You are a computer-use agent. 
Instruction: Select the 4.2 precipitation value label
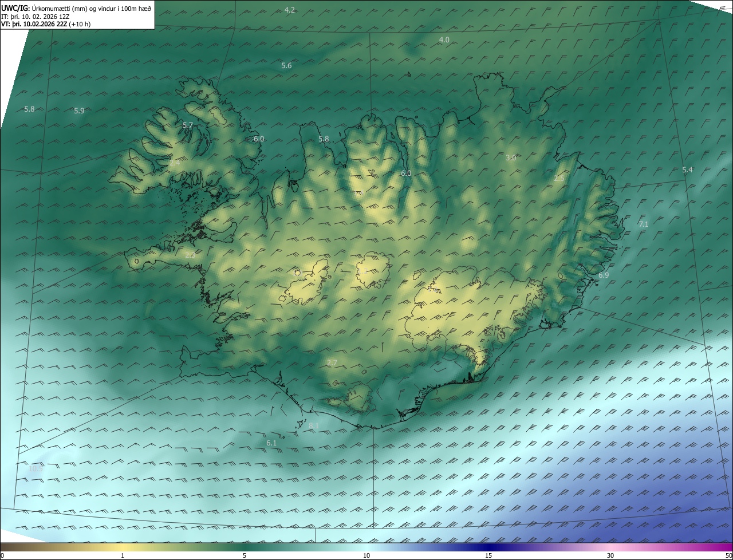[290, 10]
